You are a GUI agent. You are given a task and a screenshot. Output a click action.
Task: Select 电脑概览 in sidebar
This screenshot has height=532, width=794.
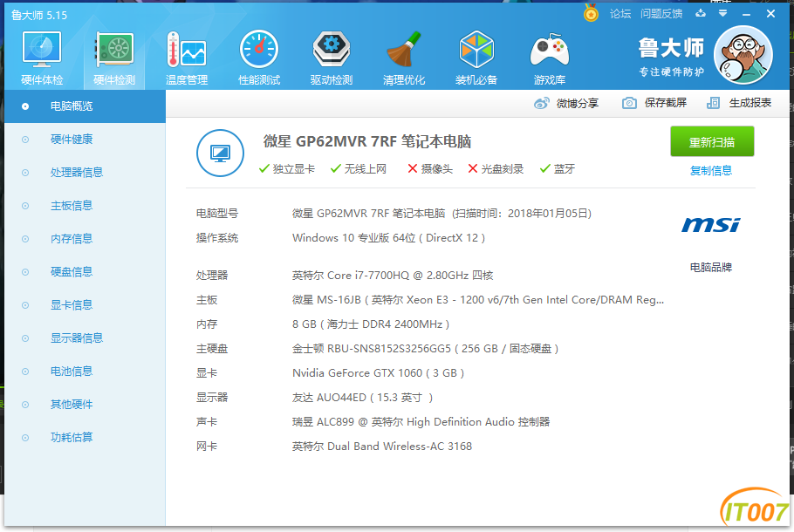tap(85, 106)
